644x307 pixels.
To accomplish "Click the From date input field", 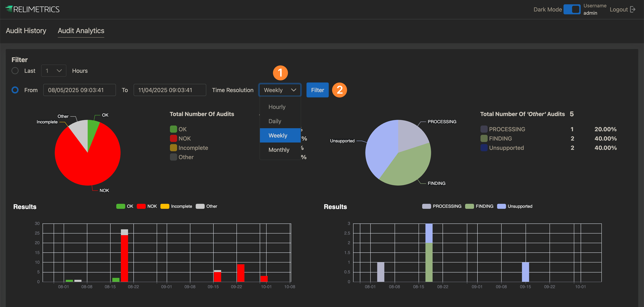I will 80,90.
